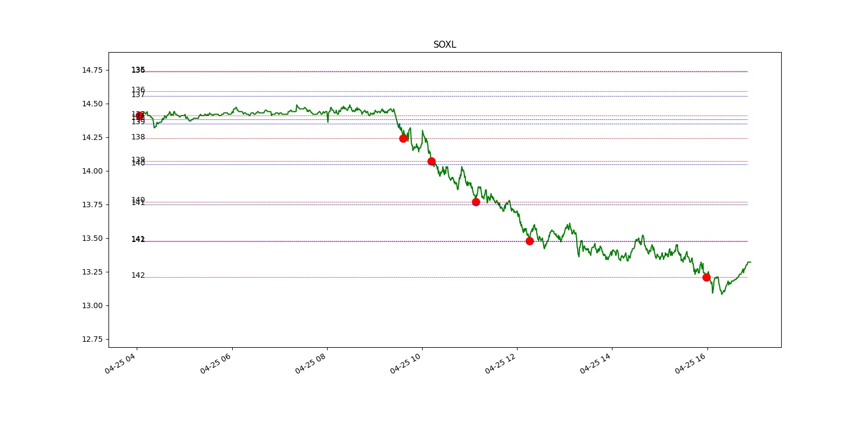Viewport: 868px width, 434px height.
Task: Click the 04-25 14 x-axis label
Action: (x=595, y=363)
